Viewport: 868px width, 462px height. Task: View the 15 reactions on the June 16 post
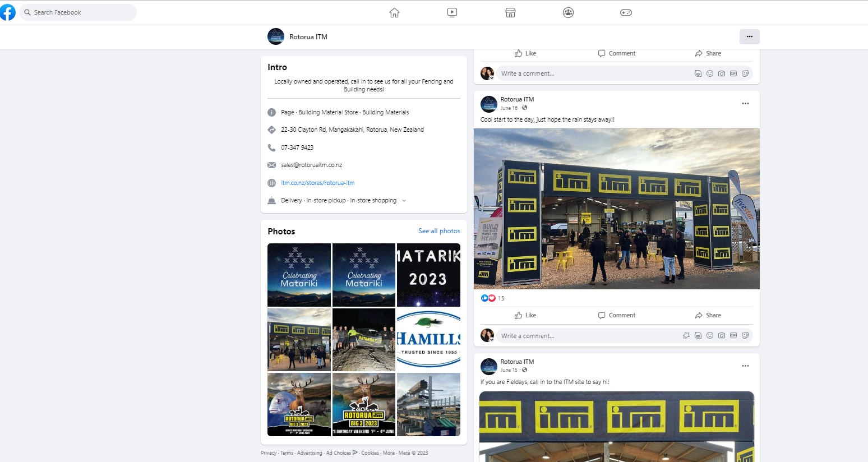point(501,298)
